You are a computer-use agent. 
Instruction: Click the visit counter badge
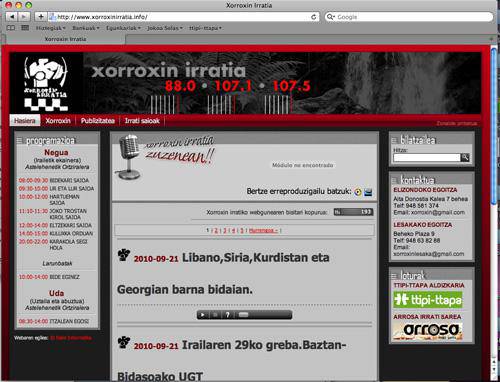coord(353,212)
